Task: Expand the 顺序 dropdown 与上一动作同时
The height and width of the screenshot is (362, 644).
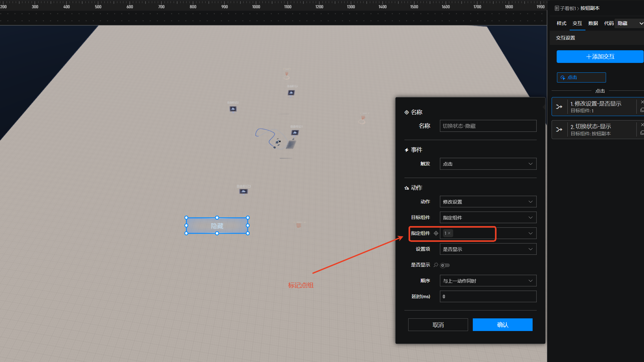Action: [488, 281]
